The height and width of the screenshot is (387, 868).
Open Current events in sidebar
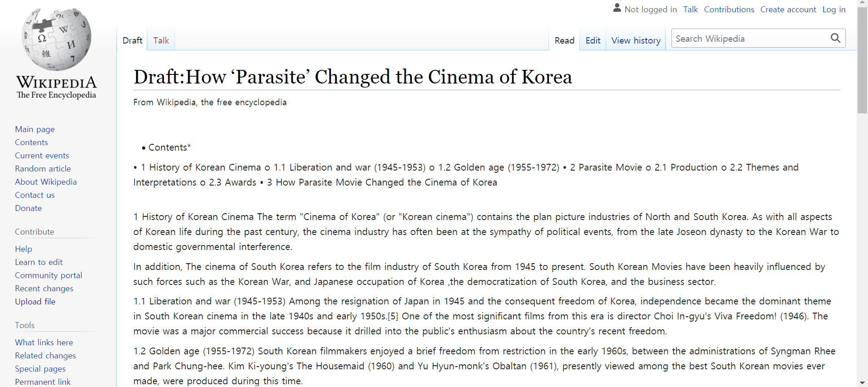[42, 156]
